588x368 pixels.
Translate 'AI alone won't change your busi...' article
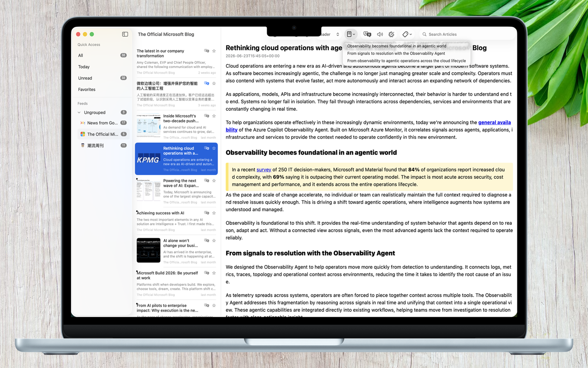206,241
